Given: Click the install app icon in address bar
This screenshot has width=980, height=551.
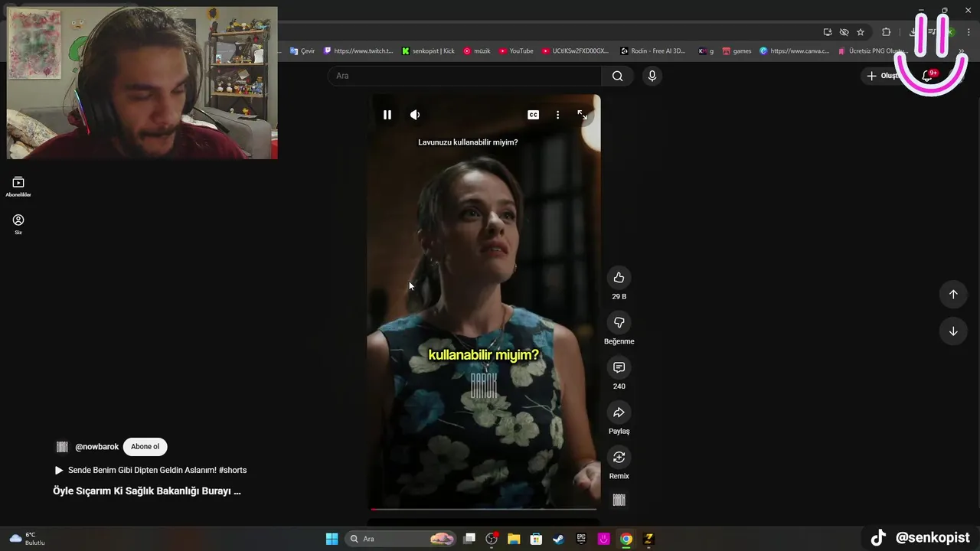Looking at the screenshot, I should click(828, 32).
